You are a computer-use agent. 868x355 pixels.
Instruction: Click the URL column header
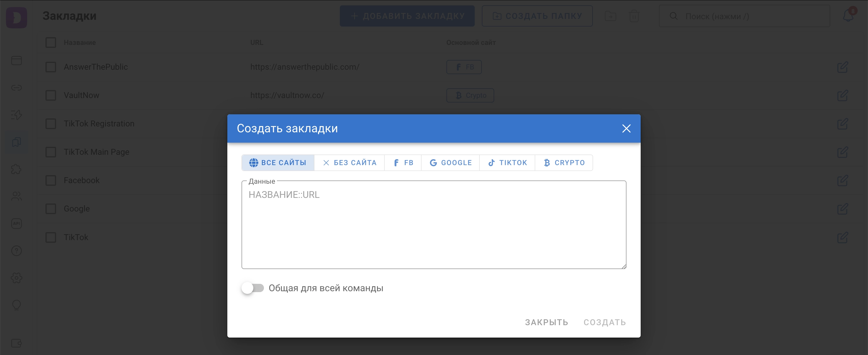257,43
